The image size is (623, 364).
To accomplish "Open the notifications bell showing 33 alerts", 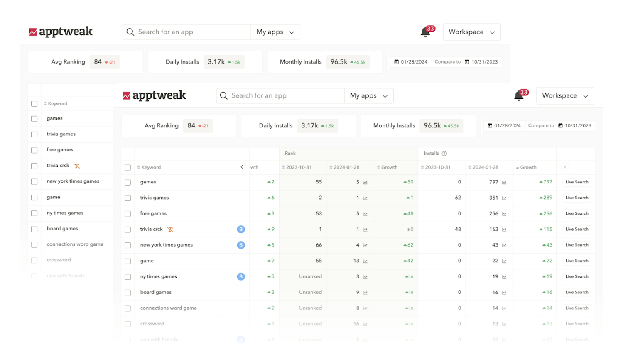I will (518, 96).
